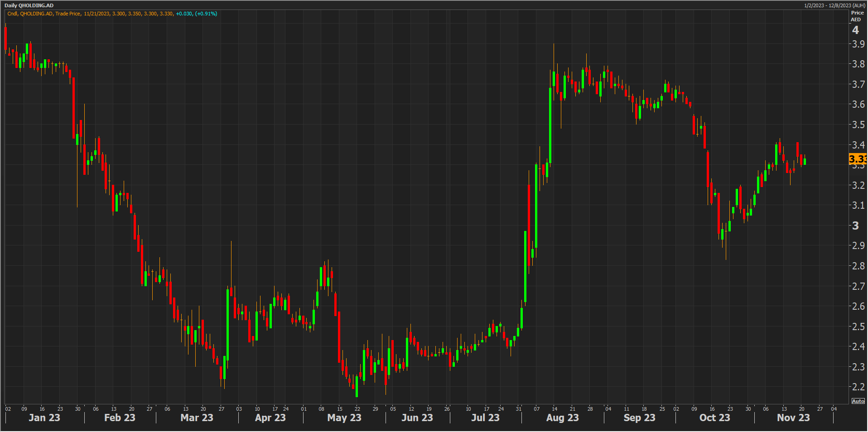Click the Price AED axis label

(857, 16)
